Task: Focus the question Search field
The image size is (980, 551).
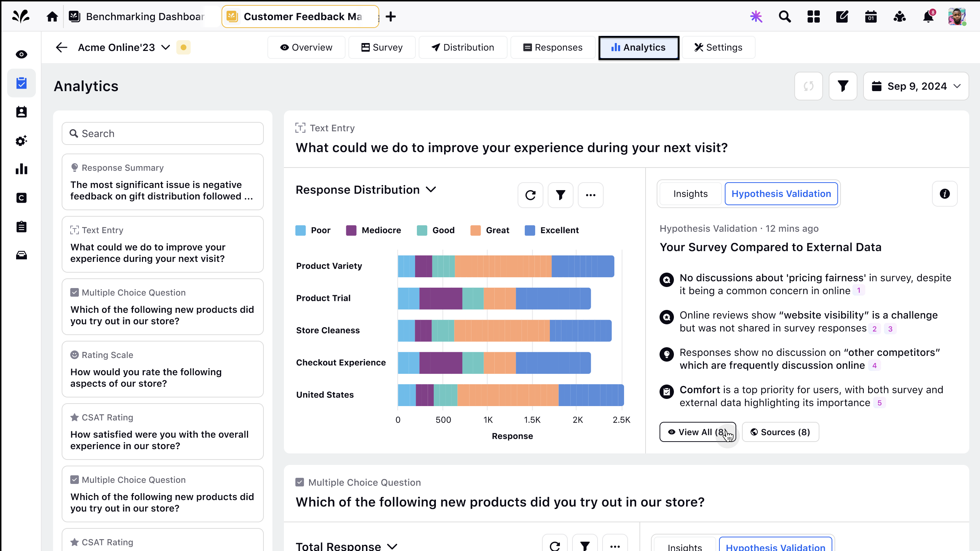Action: pyautogui.click(x=162, y=134)
